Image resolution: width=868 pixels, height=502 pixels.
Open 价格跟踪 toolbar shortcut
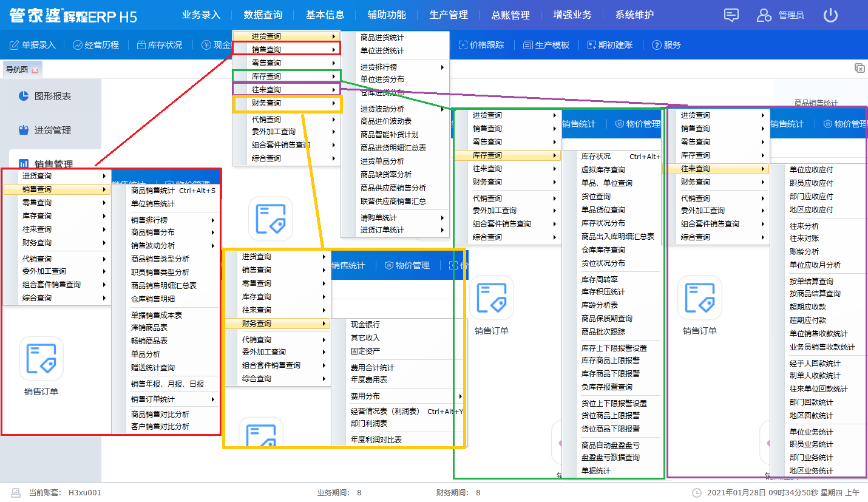point(481,45)
